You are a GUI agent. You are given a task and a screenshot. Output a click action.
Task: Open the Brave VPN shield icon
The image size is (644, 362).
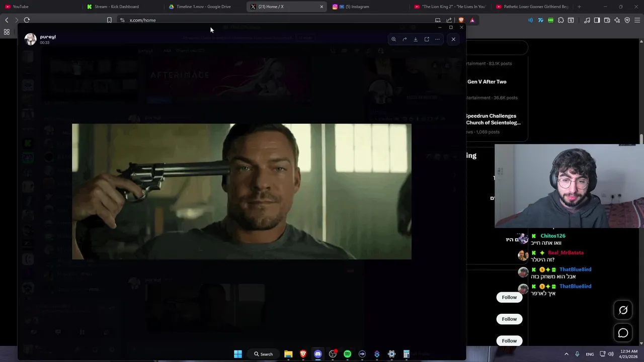point(627,20)
